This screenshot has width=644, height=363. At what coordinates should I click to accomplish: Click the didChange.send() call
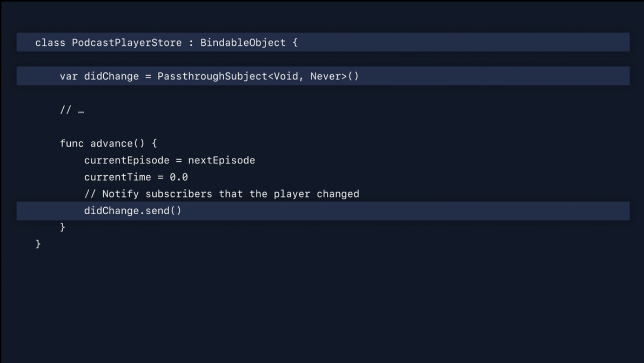133,211
